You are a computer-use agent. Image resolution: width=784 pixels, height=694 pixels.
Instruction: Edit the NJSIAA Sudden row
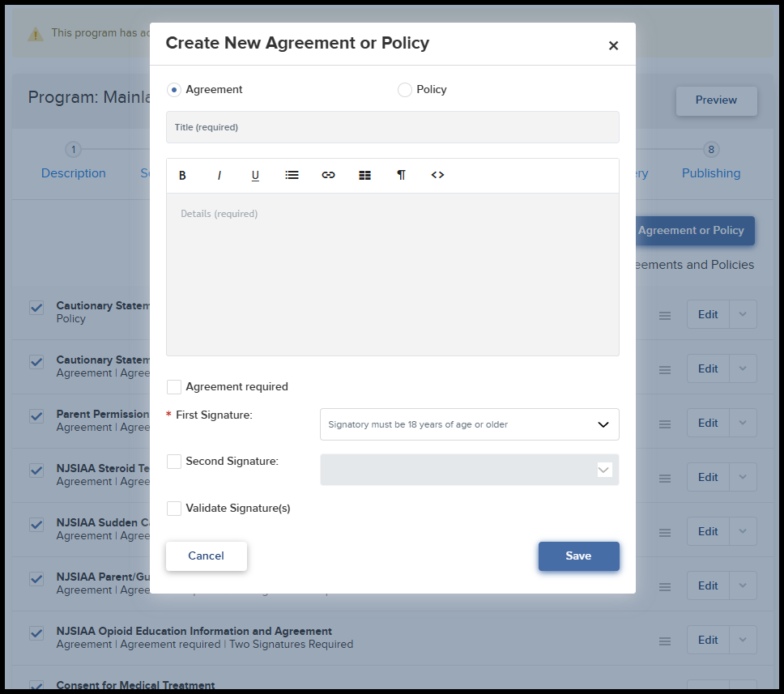coord(708,531)
